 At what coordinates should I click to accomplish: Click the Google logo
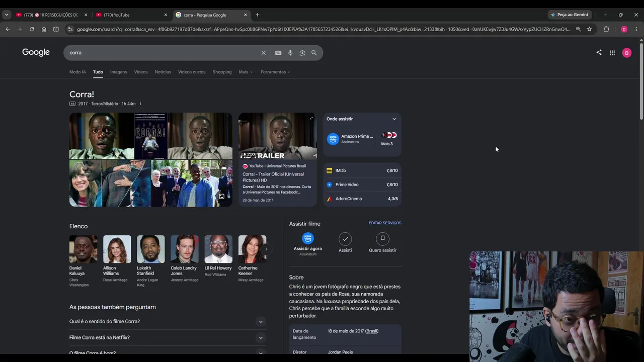(36, 52)
